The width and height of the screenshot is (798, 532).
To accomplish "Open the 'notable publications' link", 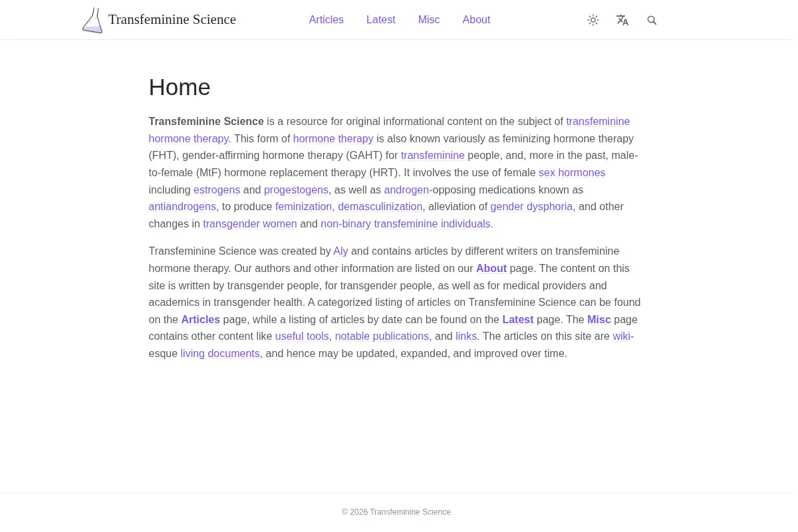I will pyautogui.click(x=382, y=336).
